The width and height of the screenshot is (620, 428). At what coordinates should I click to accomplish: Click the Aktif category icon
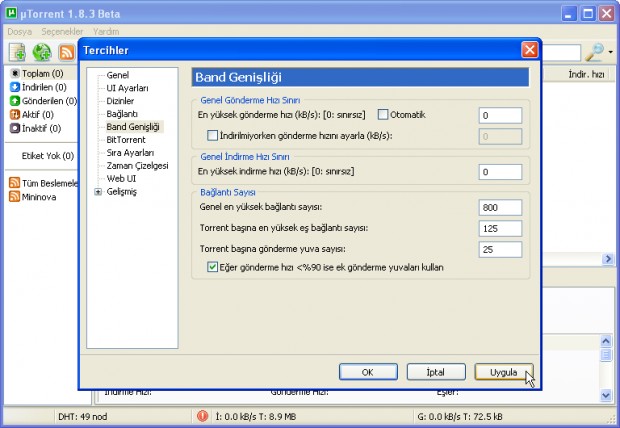tap(15, 115)
